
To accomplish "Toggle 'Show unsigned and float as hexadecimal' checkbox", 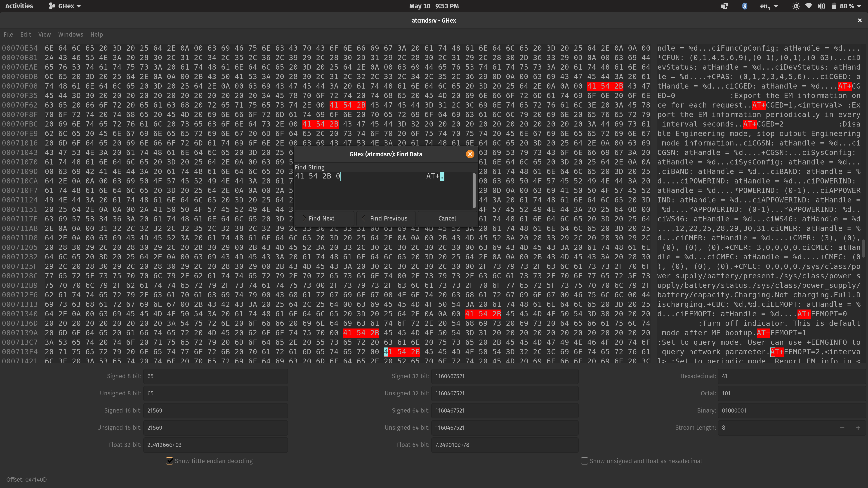I will point(585,461).
